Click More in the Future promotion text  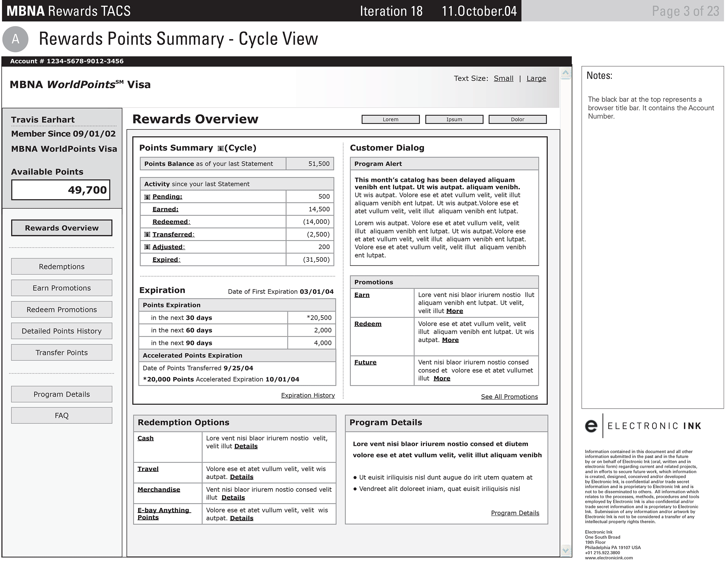(x=442, y=378)
